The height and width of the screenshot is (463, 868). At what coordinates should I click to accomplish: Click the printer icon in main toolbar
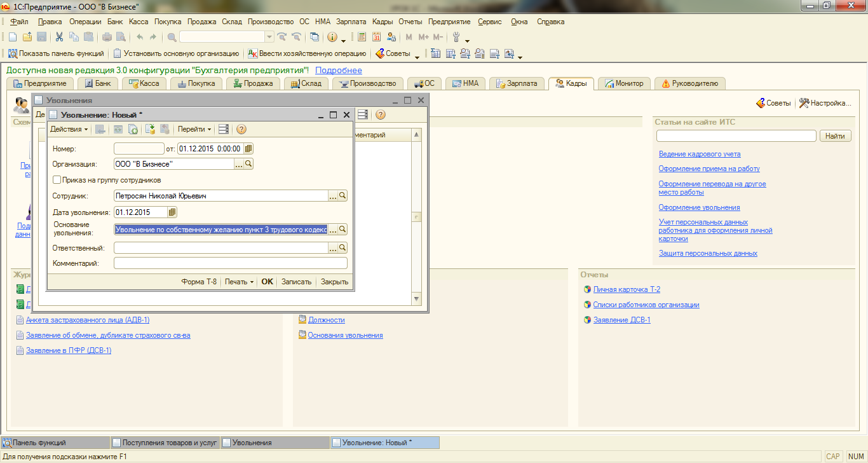tap(107, 37)
